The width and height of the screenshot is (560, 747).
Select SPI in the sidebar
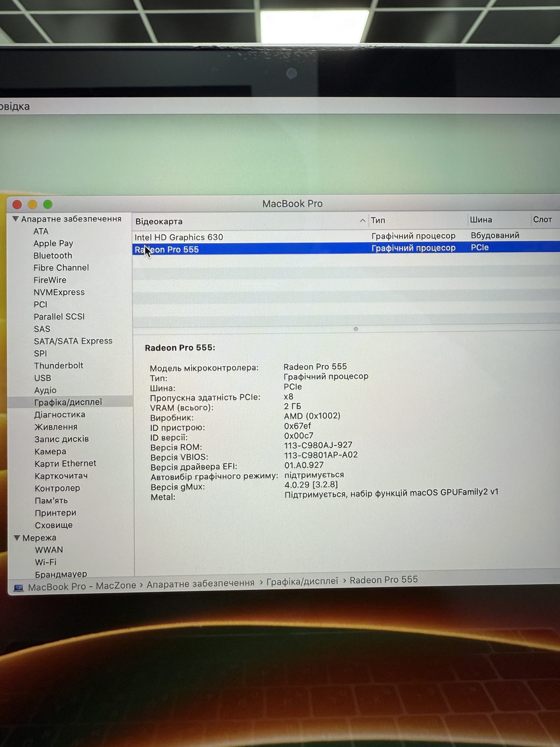pyautogui.click(x=41, y=354)
